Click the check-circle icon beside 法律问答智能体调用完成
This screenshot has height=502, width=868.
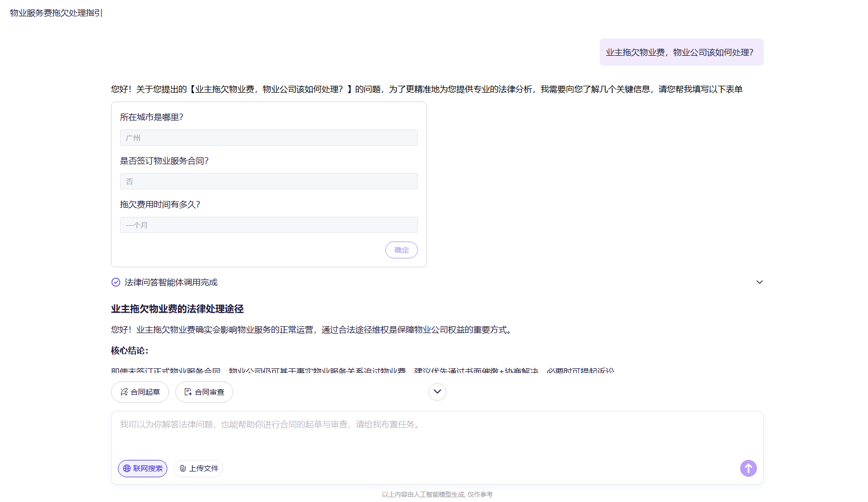[116, 283]
